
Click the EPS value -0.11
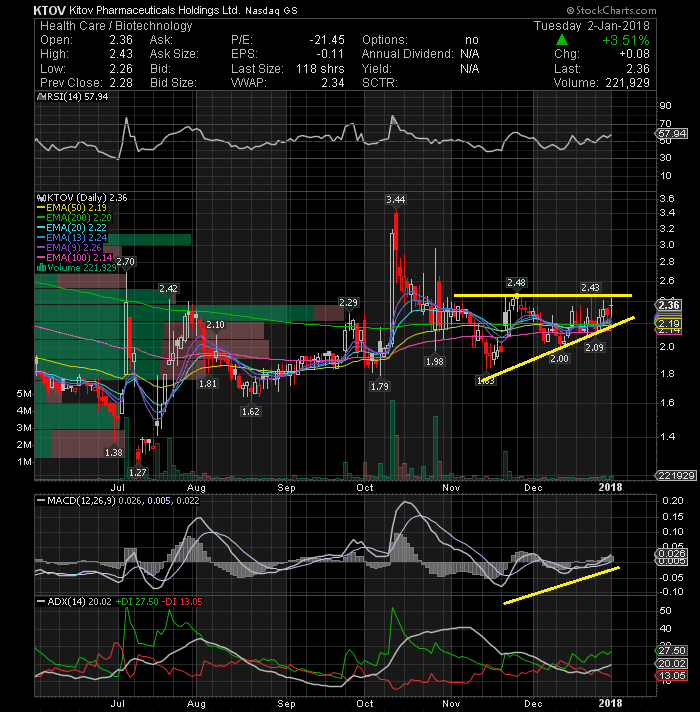pyautogui.click(x=330, y=54)
